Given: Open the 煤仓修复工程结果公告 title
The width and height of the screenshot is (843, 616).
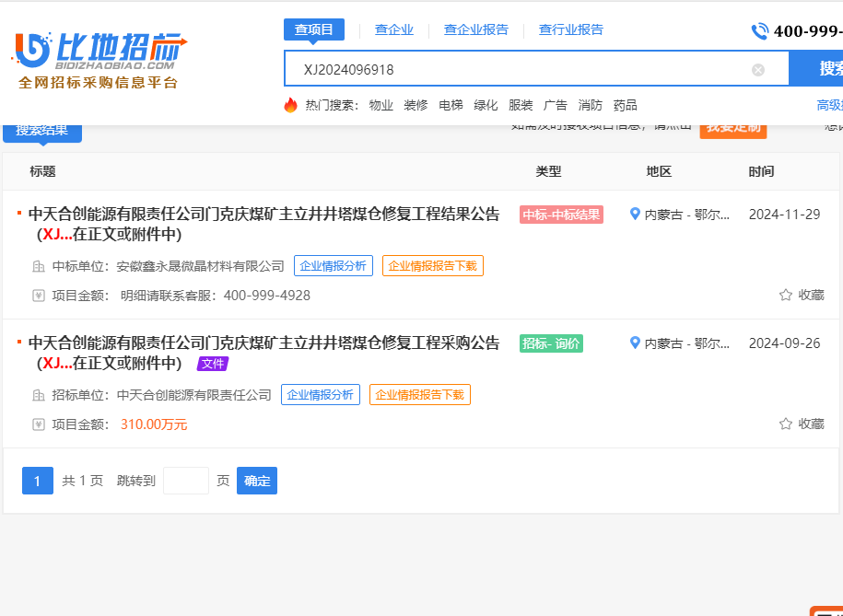Looking at the screenshot, I should click(x=264, y=224).
